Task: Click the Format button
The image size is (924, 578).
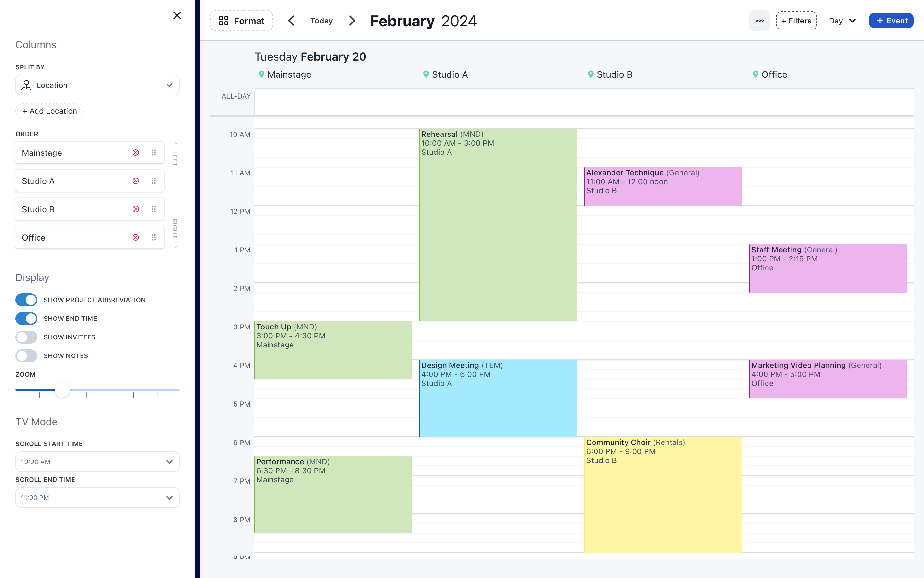Action: tap(241, 21)
